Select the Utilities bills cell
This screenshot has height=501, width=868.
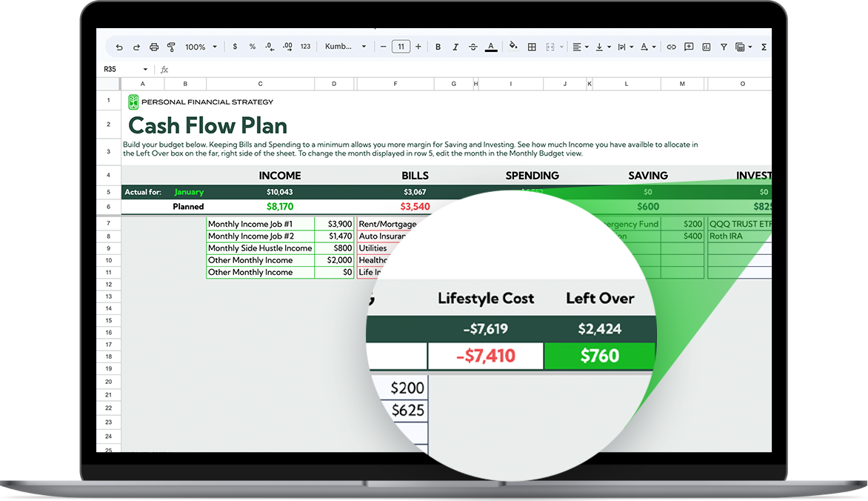click(373, 248)
